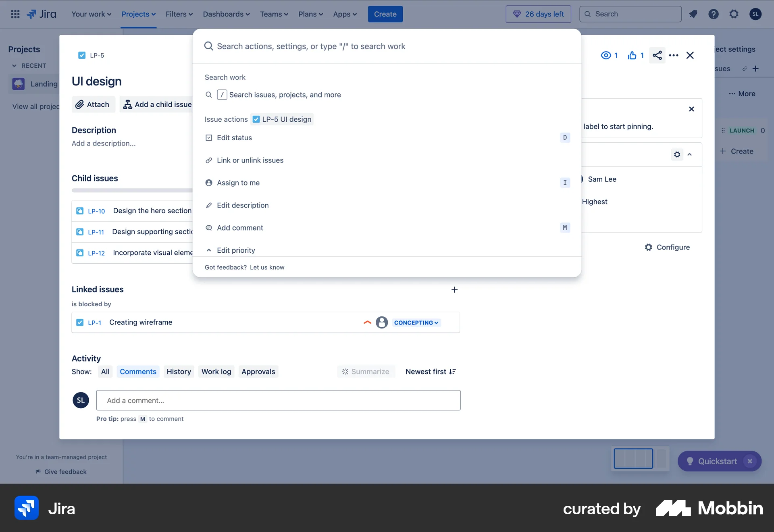Click the Configure button
Viewport: 774px width, 532px height.
coord(667,247)
